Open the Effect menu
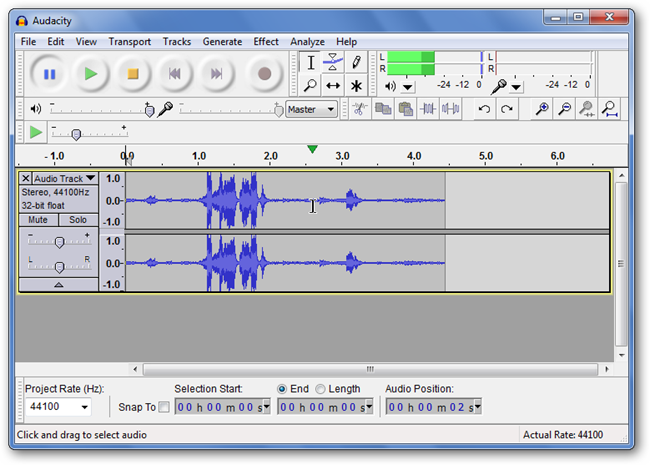This screenshot has height=465, width=650. pyautogui.click(x=266, y=42)
